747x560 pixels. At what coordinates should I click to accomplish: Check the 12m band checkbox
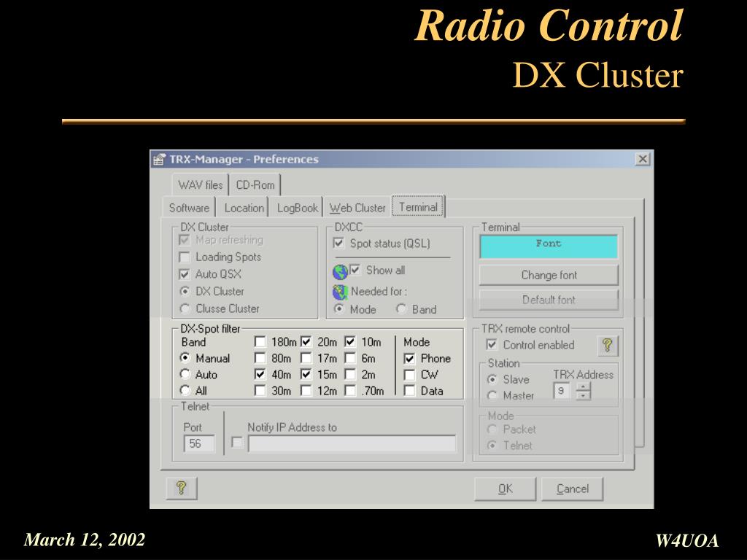pyautogui.click(x=306, y=391)
